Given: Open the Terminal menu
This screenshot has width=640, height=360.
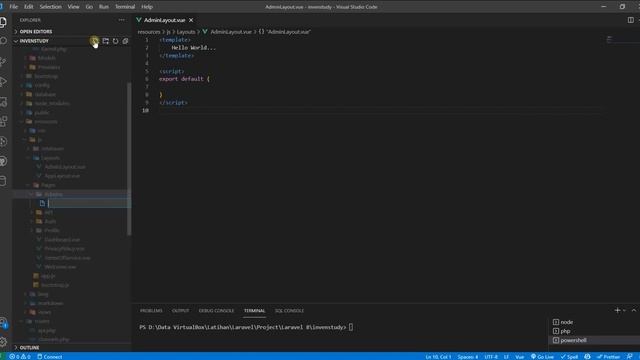Looking at the screenshot, I should 125,7.
